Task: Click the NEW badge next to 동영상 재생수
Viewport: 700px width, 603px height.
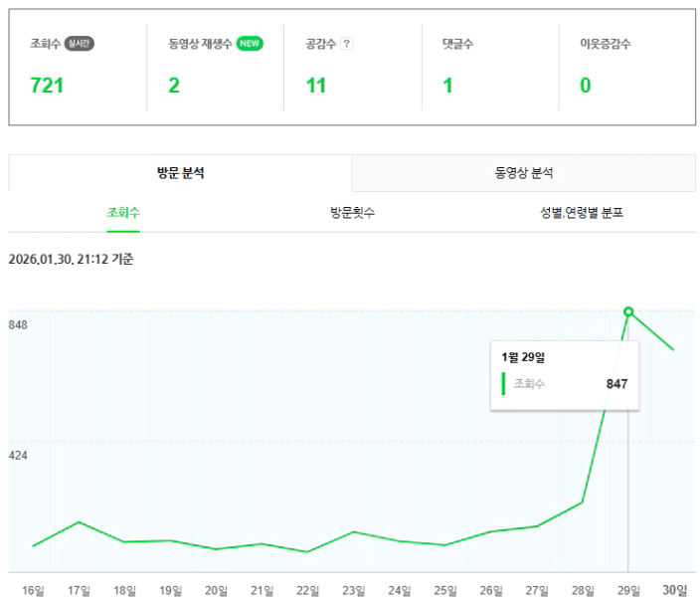Action: coord(250,44)
